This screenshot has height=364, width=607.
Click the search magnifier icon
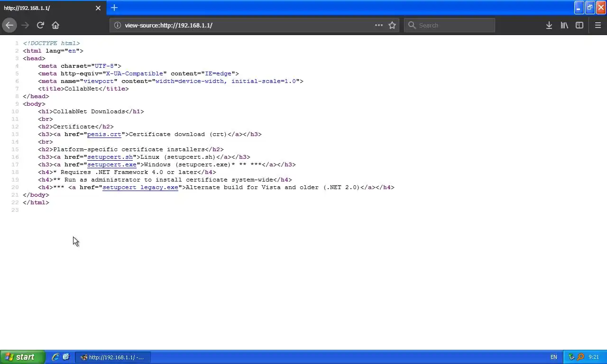[412, 25]
